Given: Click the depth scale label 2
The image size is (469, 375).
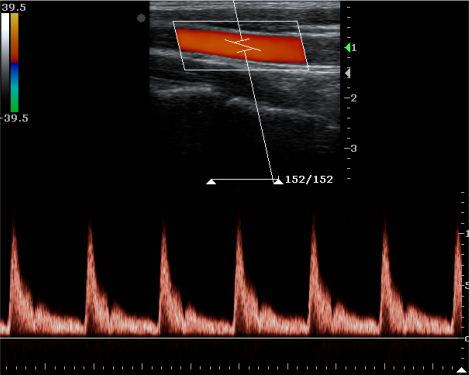Looking at the screenshot, I should [354, 98].
